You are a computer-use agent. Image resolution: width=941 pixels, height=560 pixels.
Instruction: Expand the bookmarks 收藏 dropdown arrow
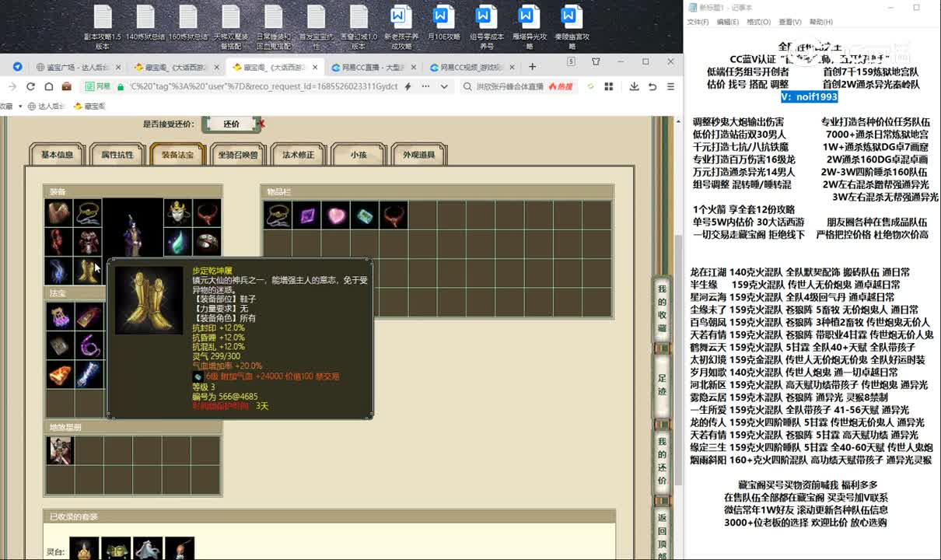click(19, 106)
